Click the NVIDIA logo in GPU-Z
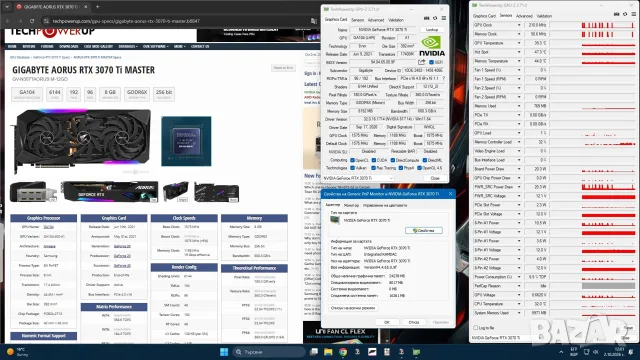The width and height of the screenshot is (640, 360). (432, 46)
